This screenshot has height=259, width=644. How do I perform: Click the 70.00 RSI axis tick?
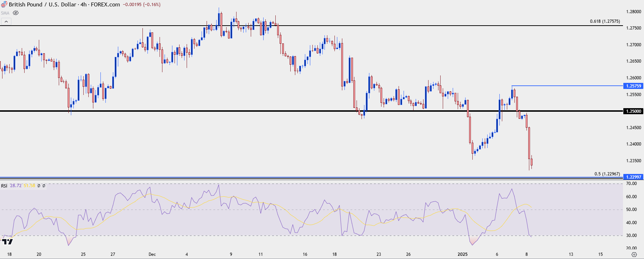pos(632,184)
